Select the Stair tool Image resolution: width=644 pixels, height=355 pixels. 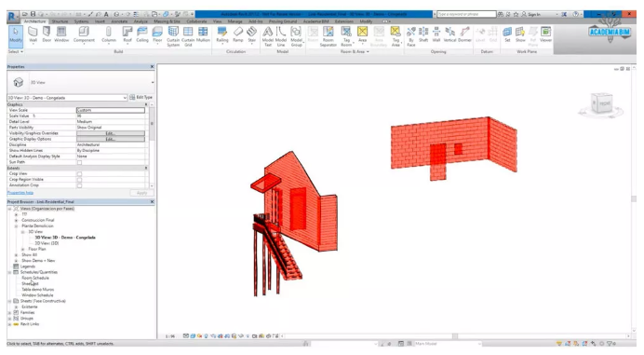click(252, 34)
